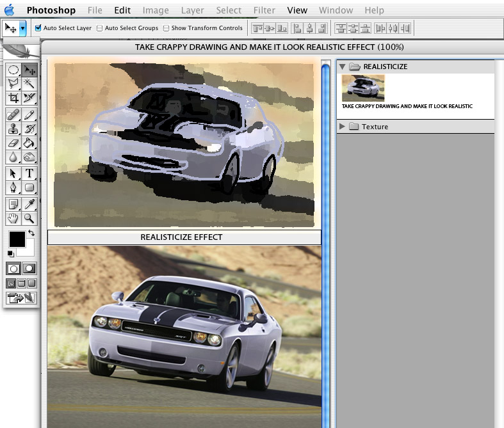The image size is (504, 428).
Task: Pick the Clone Stamp tool
Action: [13, 129]
